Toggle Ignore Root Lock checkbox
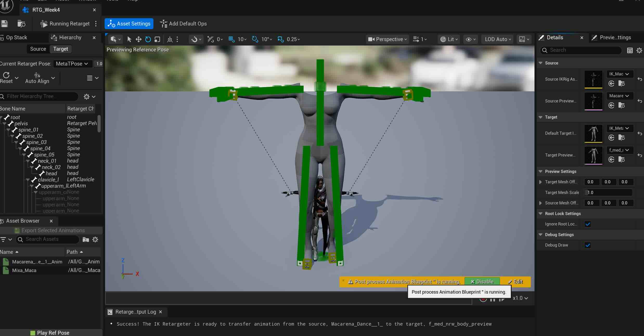This screenshot has width=644, height=336. point(588,224)
